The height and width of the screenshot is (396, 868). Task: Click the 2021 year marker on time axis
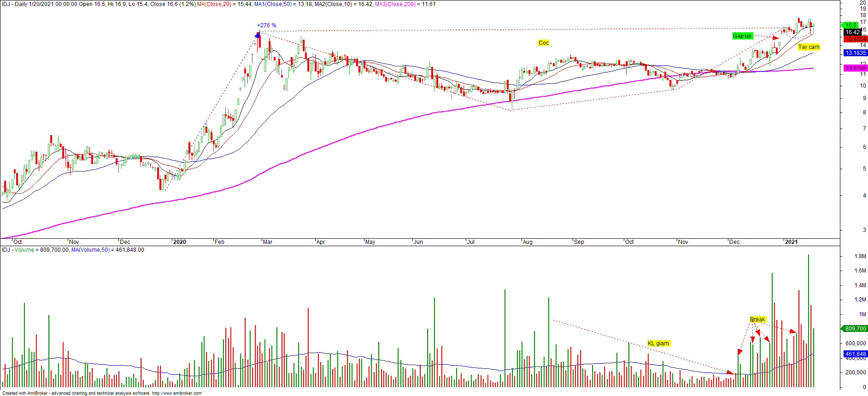click(x=791, y=242)
